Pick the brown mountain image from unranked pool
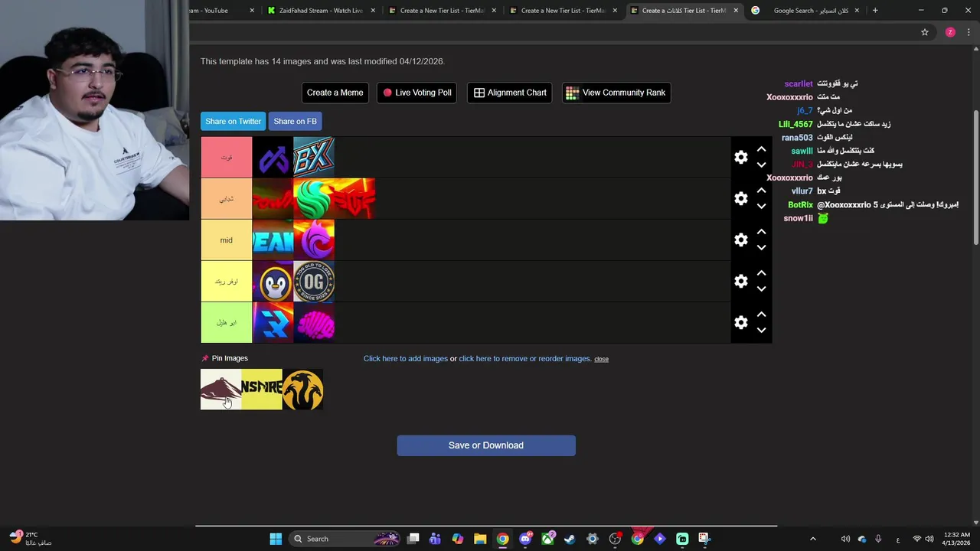The height and width of the screenshot is (551, 980). pyautogui.click(x=220, y=390)
